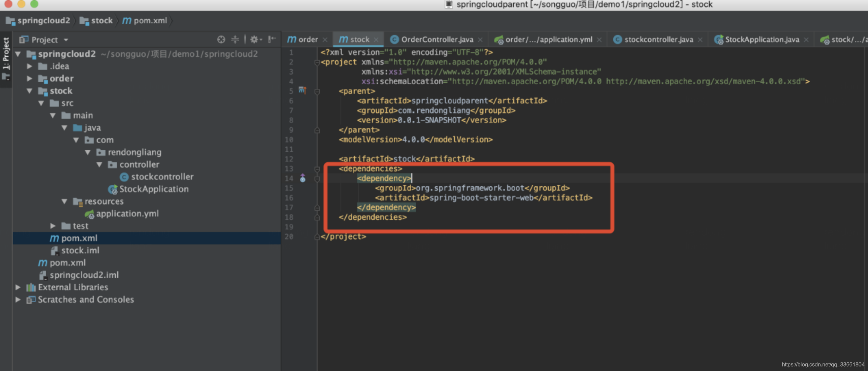868x371 pixels.
Task: Click pom.xml in the breadcrumb bar
Action: click(145, 21)
